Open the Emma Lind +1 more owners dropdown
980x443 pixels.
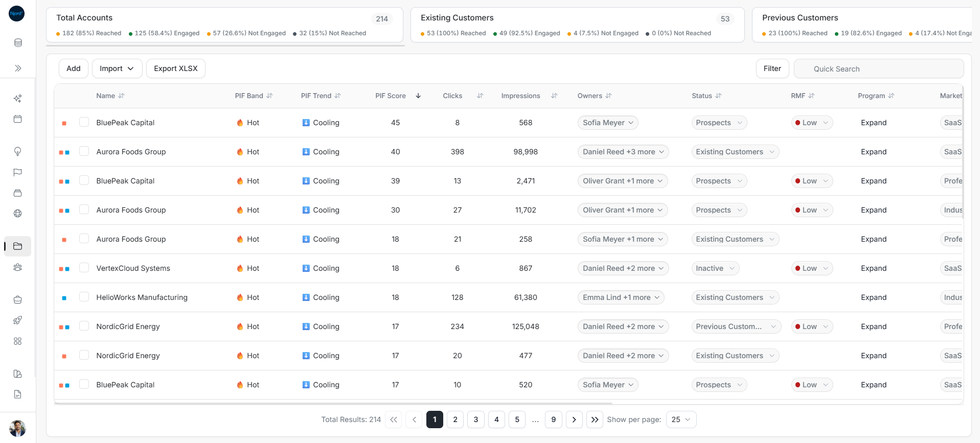(x=621, y=297)
